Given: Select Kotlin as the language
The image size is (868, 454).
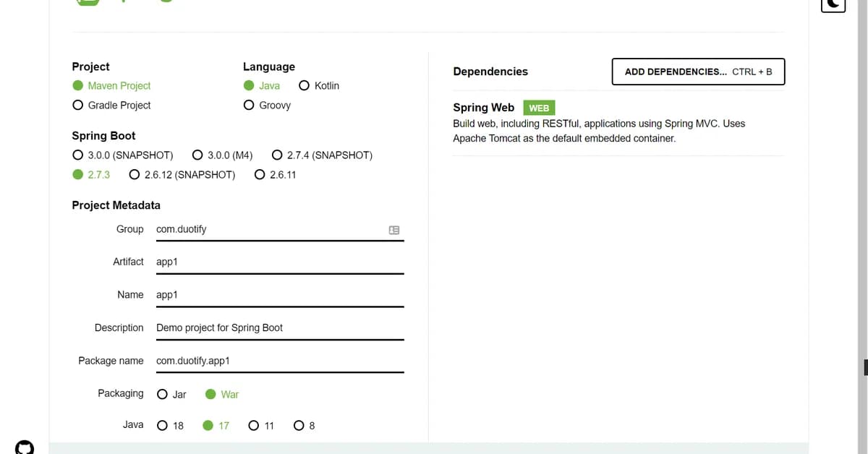Looking at the screenshot, I should pyautogui.click(x=304, y=85).
